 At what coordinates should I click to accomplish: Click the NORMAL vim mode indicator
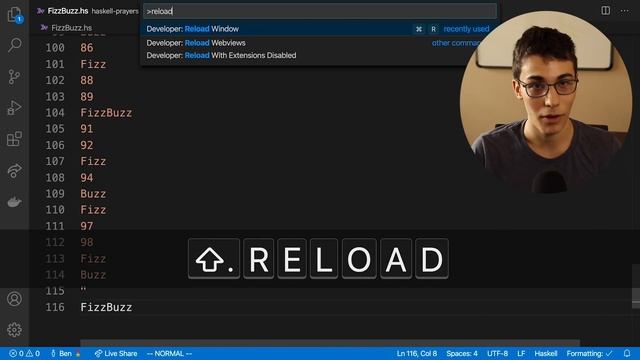pyautogui.click(x=169, y=353)
